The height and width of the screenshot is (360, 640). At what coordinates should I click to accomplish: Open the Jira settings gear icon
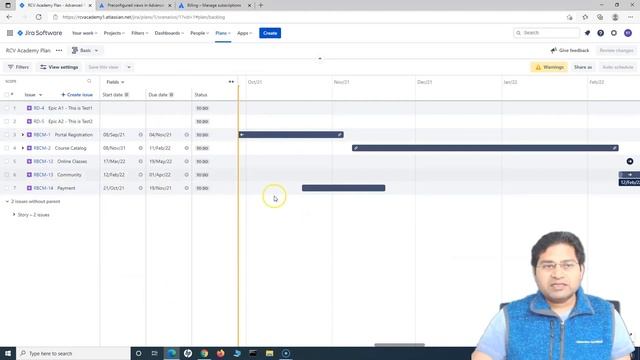pos(614,33)
